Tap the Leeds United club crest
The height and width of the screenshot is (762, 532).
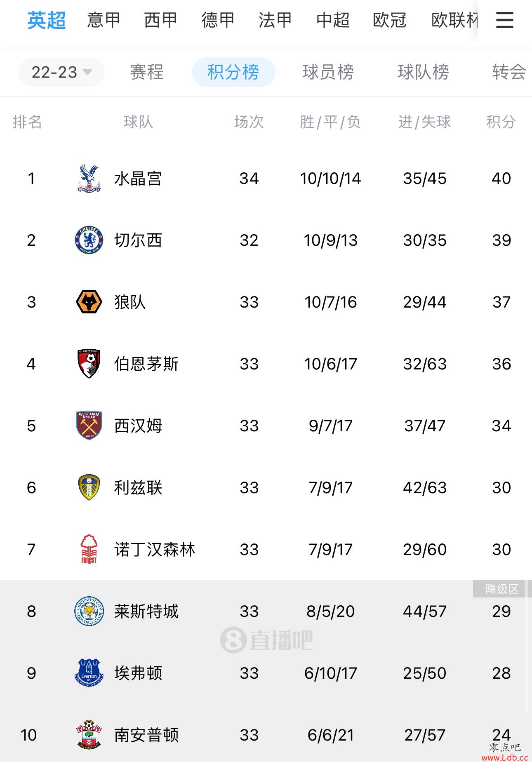click(x=89, y=487)
